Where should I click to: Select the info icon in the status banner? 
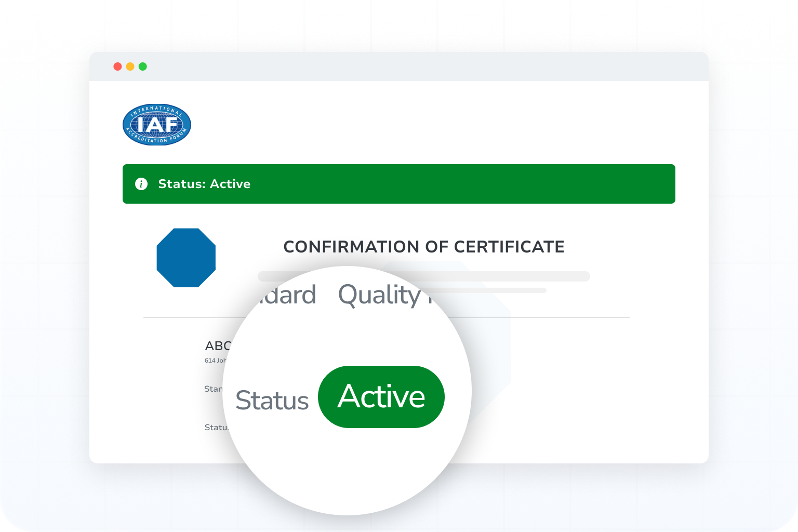pyautogui.click(x=141, y=184)
